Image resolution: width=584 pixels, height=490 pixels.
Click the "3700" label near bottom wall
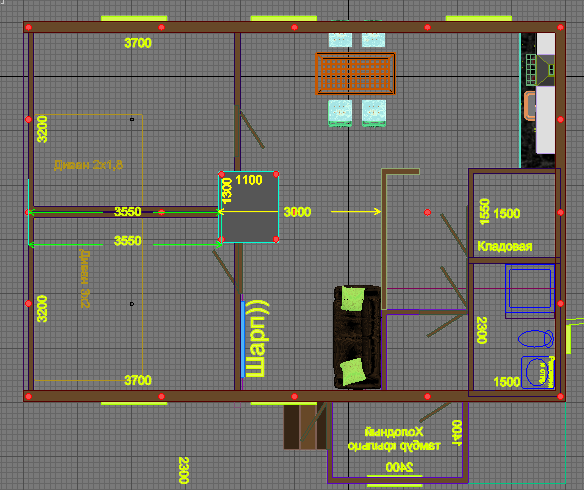click(x=138, y=380)
